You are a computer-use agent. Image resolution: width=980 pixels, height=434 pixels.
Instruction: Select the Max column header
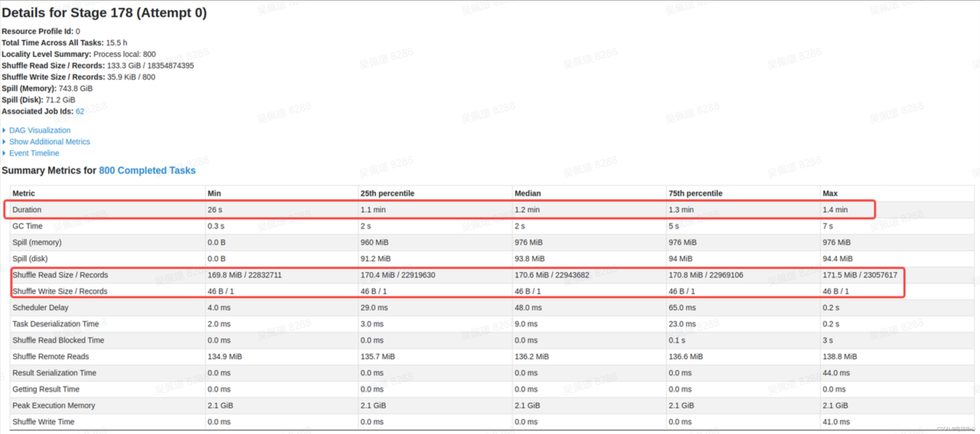pos(830,193)
